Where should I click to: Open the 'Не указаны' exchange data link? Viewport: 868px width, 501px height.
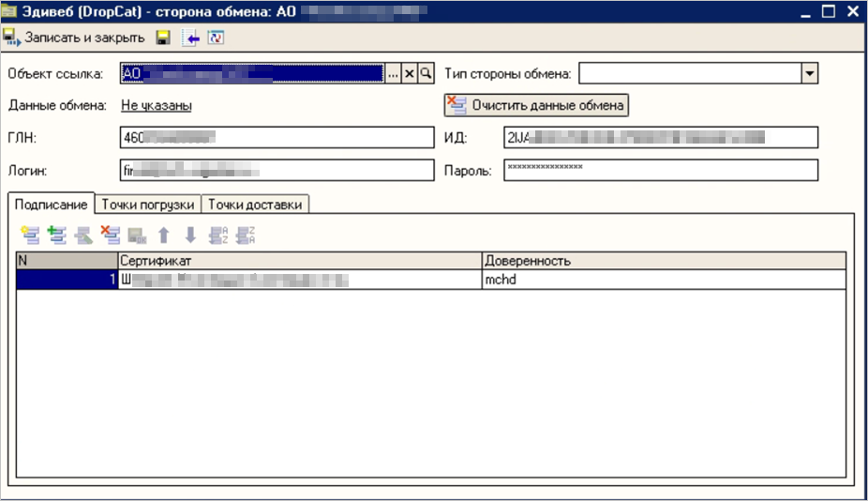point(157,105)
